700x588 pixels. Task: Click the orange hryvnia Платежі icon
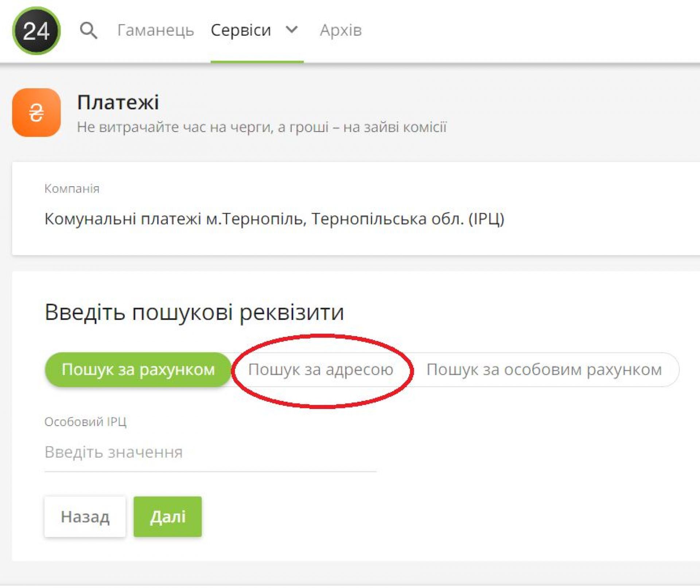tap(36, 112)
